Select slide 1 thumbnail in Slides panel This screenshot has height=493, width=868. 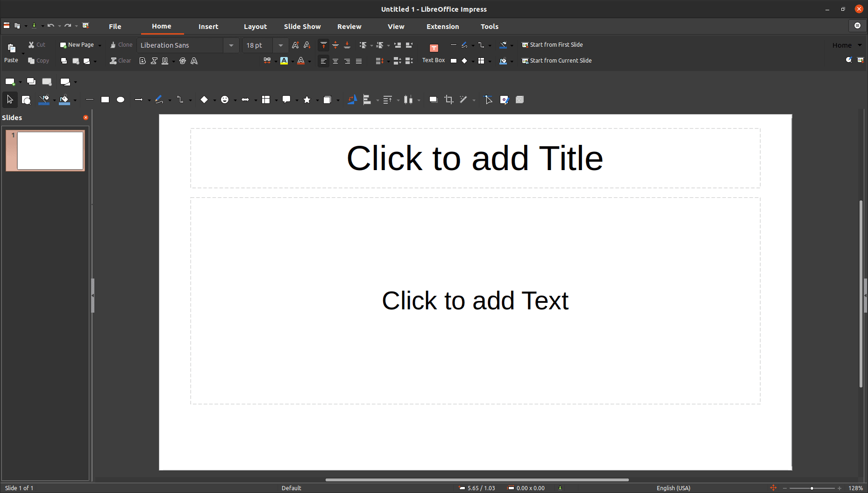[50, 150]
